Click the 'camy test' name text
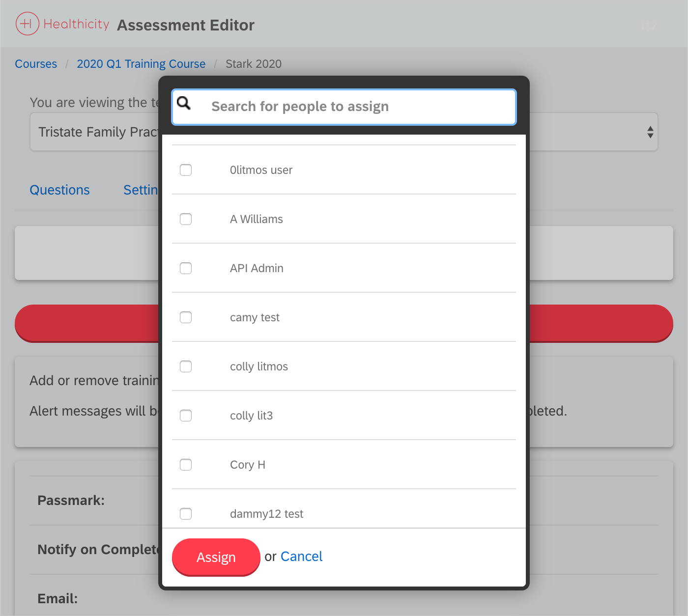 tap(255, 317)
